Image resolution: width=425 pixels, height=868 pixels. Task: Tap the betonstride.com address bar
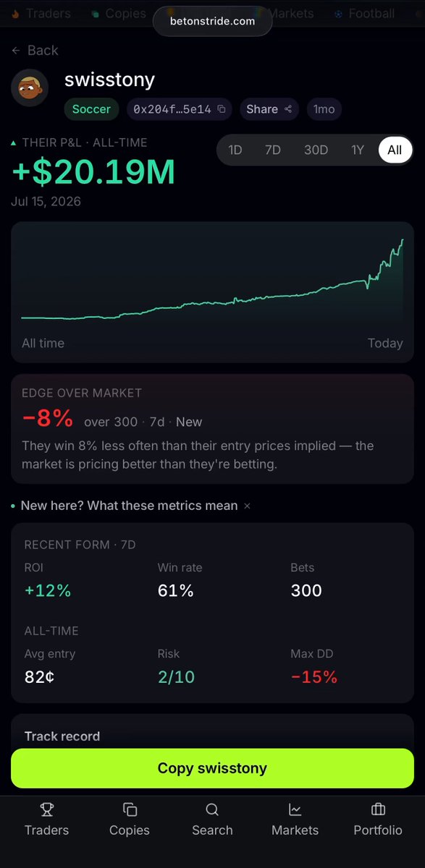click(212, 21)
